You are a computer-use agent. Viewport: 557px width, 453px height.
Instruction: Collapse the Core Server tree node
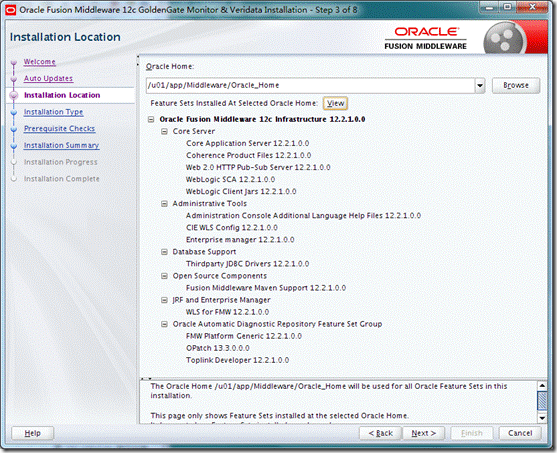point(164,131)
